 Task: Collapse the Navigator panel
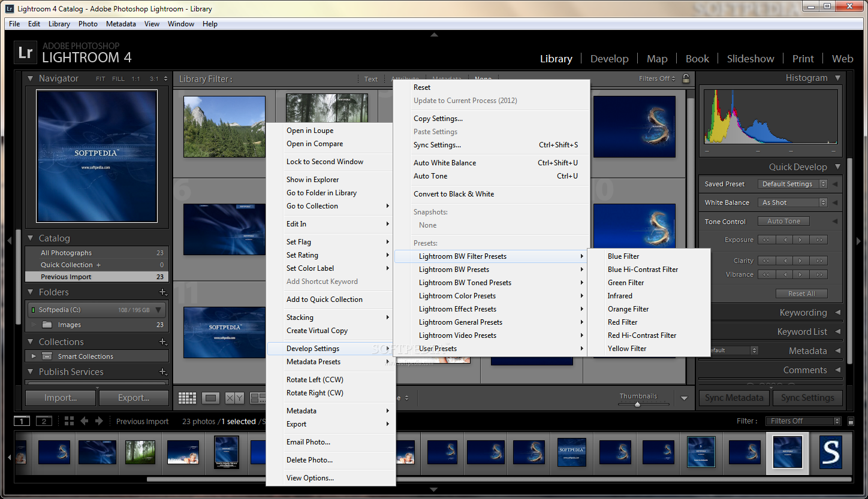[31, 78]
